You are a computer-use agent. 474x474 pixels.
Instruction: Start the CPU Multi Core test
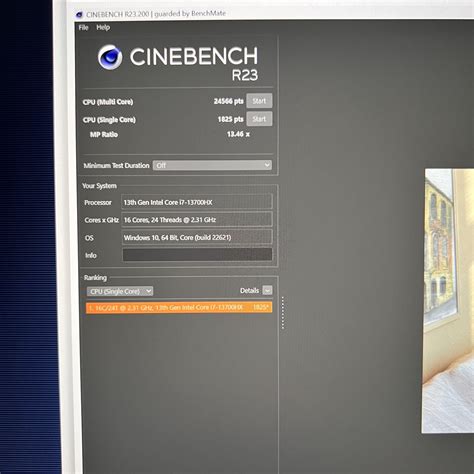259,101
